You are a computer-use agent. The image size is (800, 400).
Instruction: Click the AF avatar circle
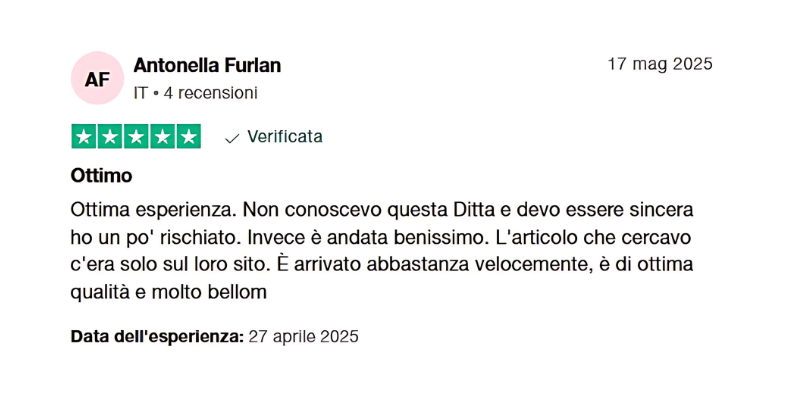[97, 78]
